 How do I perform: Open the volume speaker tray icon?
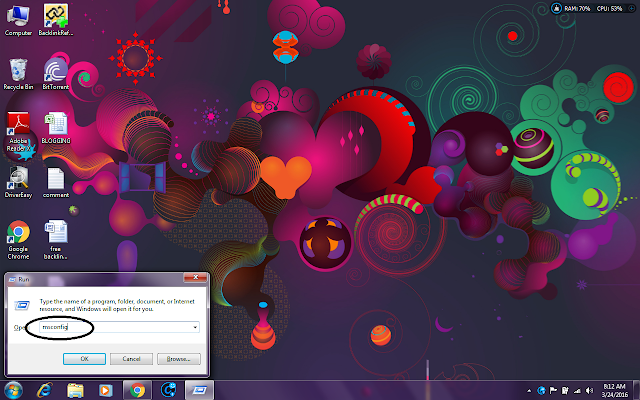(x=589, y=391)
